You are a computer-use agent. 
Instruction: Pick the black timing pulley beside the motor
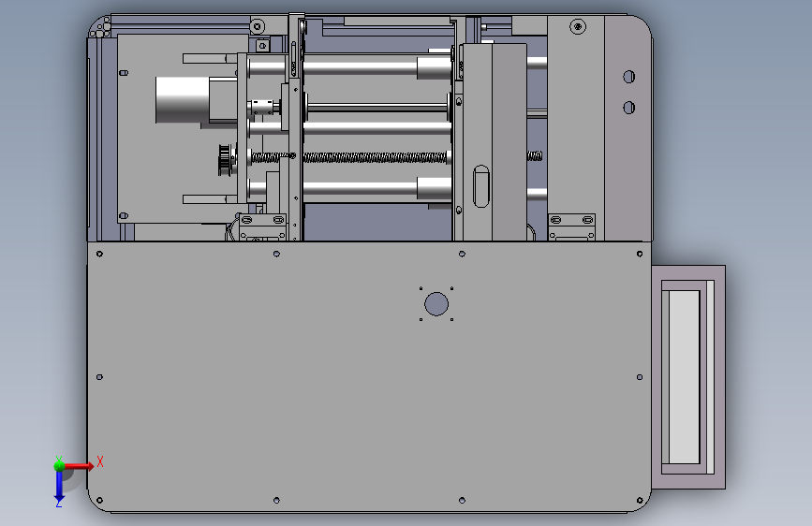click(x=226, y=160)
